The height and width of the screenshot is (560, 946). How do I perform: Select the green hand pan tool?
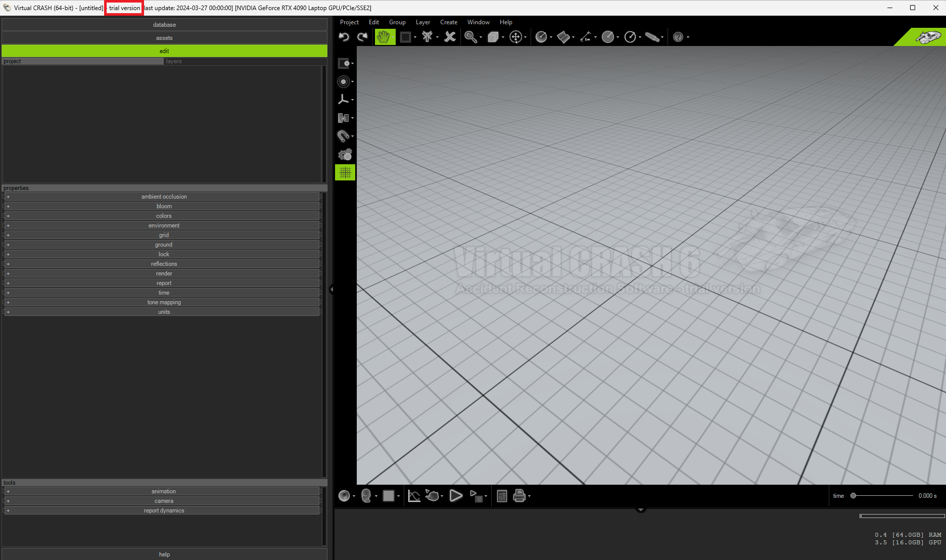[385, 37]
